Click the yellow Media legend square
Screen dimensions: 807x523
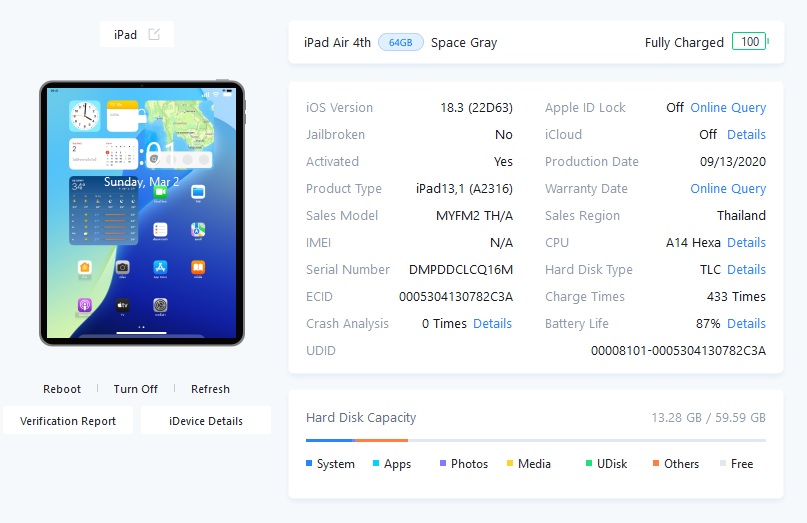(510, 463)
